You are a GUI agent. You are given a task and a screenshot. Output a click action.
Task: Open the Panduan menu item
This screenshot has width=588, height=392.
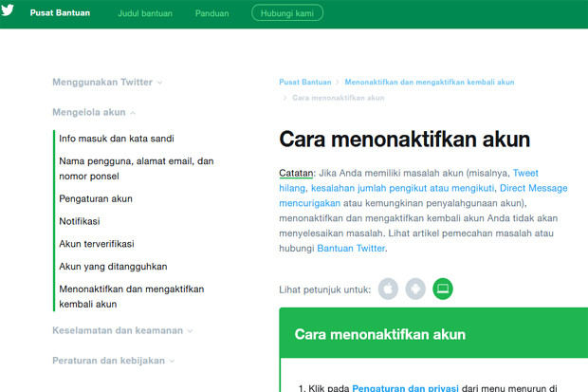pos(211,13)
